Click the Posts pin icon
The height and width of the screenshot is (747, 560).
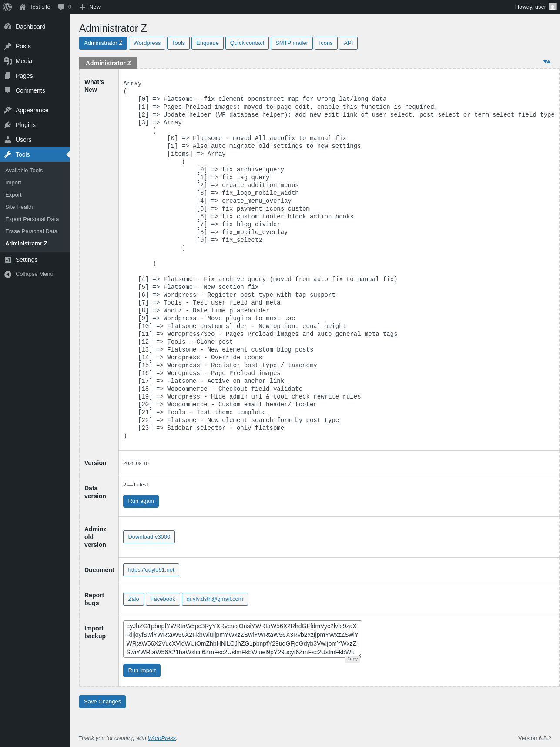pyautogui.click(x=8, y=46)
